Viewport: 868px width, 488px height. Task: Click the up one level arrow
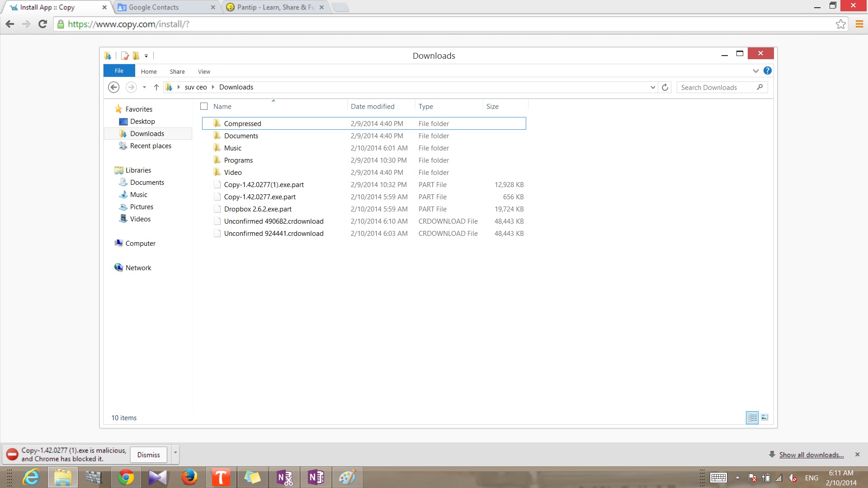click(156, 87)
